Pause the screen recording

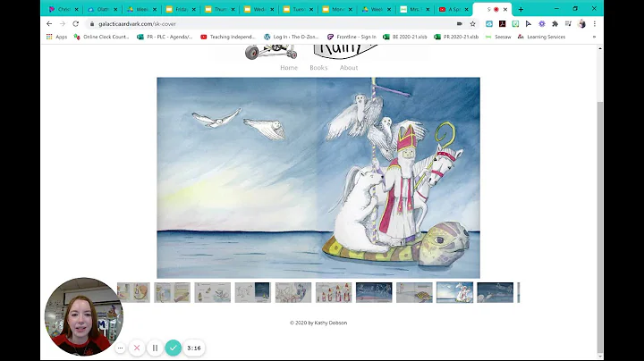155,348
